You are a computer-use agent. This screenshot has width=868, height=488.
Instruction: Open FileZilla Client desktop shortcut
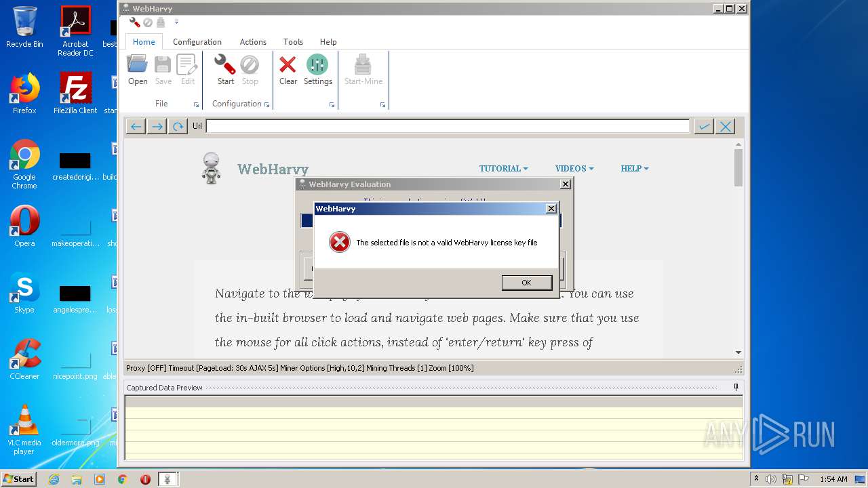coord(75,94)
